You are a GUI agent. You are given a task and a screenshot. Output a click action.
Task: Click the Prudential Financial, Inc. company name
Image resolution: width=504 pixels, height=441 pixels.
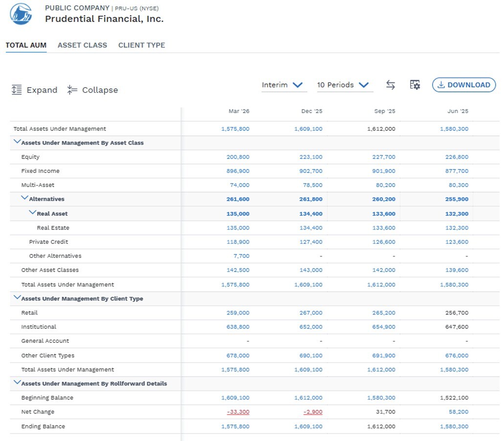coord(104,19)
